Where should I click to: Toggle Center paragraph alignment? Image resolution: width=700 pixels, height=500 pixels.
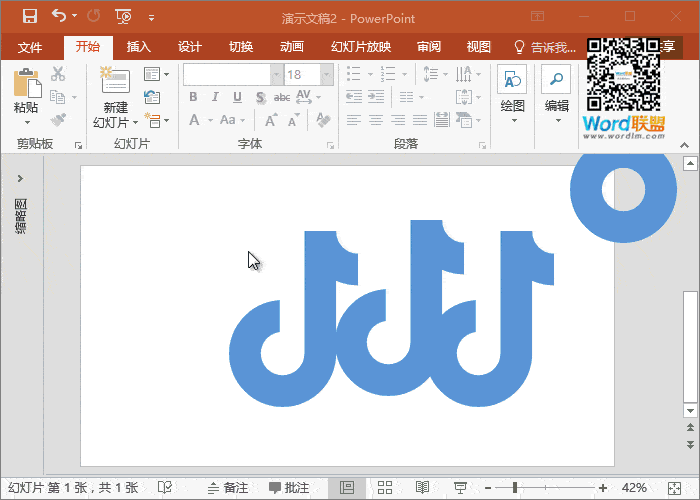click(376, 120)
